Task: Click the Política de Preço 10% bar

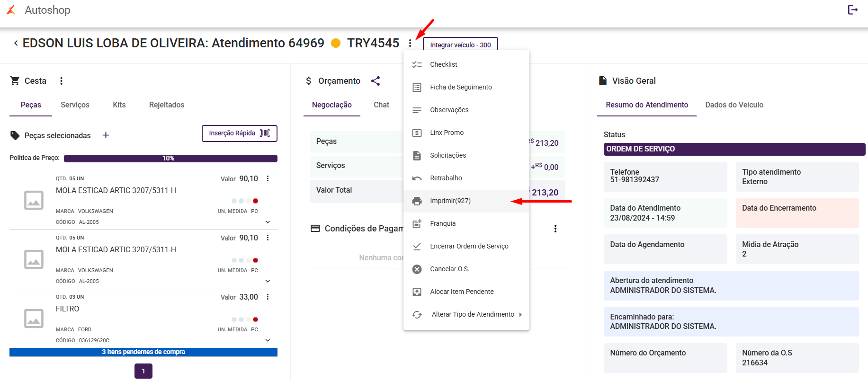Action: point(170,159)
